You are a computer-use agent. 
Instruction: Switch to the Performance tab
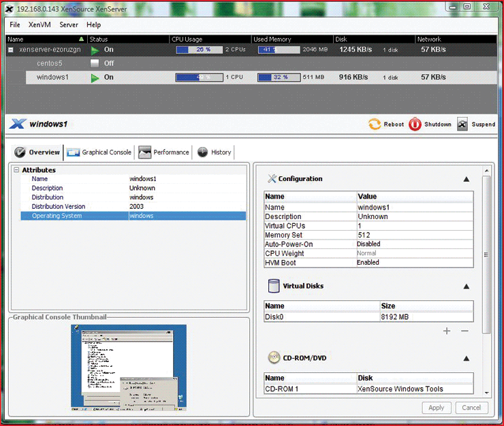(163, 152)
